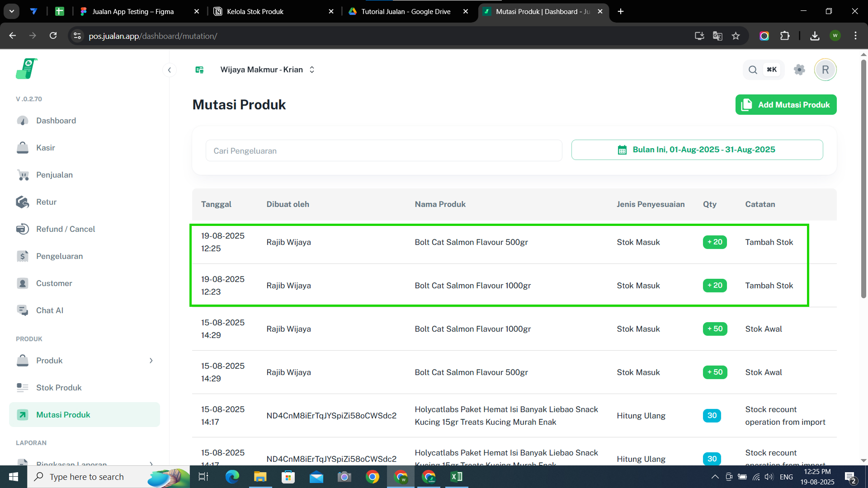The height and width of the screenshot is (488, 868).
Task: Click the Jualan logo in the sidebar
Action: click(x=26, y=69)
